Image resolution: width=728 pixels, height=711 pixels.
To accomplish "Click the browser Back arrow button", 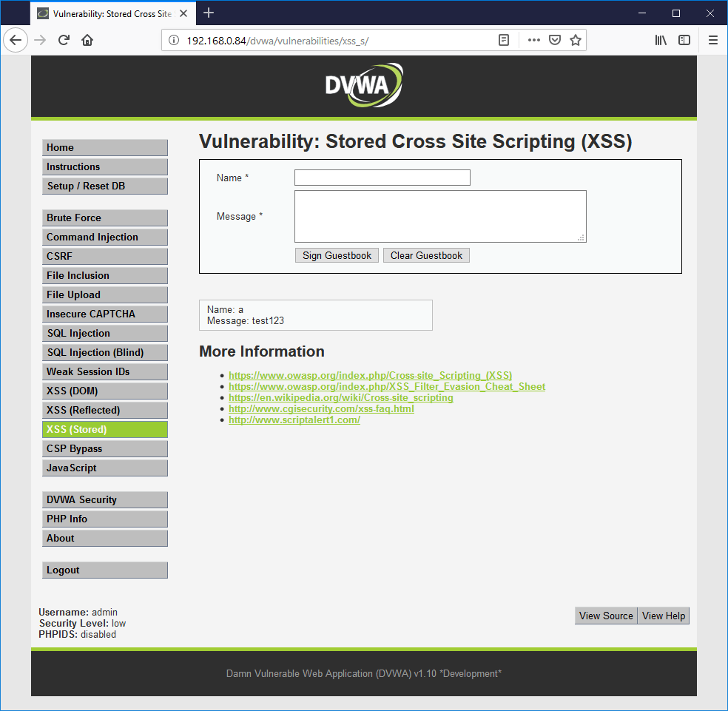I will [x=16, y=40].
